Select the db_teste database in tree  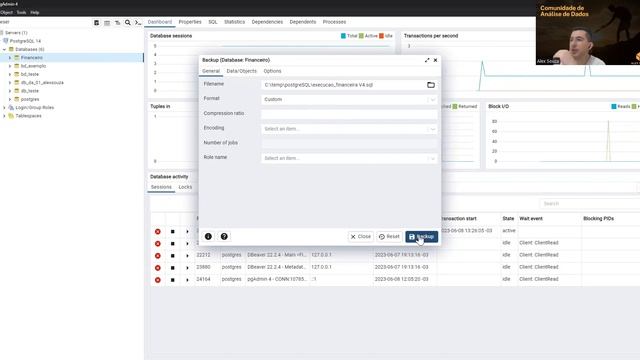point(29,91)
